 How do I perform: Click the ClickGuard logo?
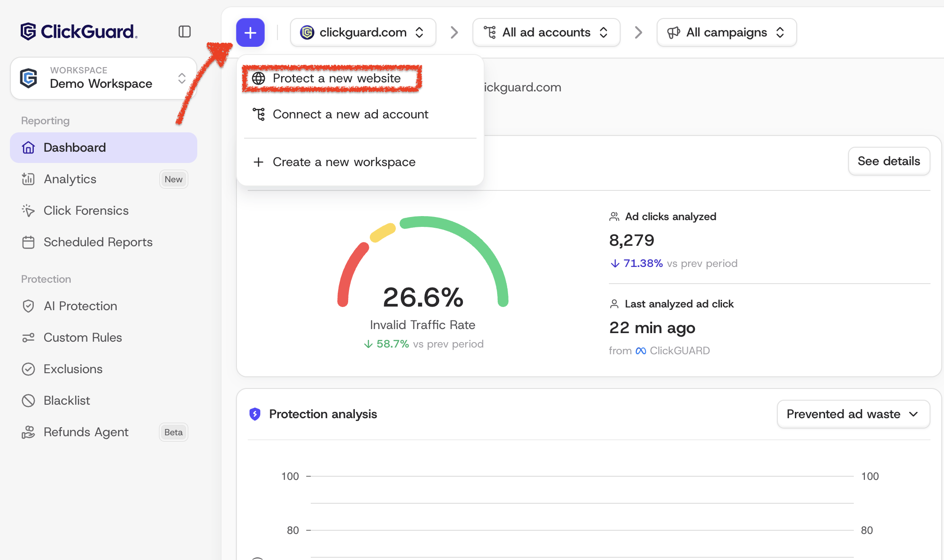[x=79, y=32]
